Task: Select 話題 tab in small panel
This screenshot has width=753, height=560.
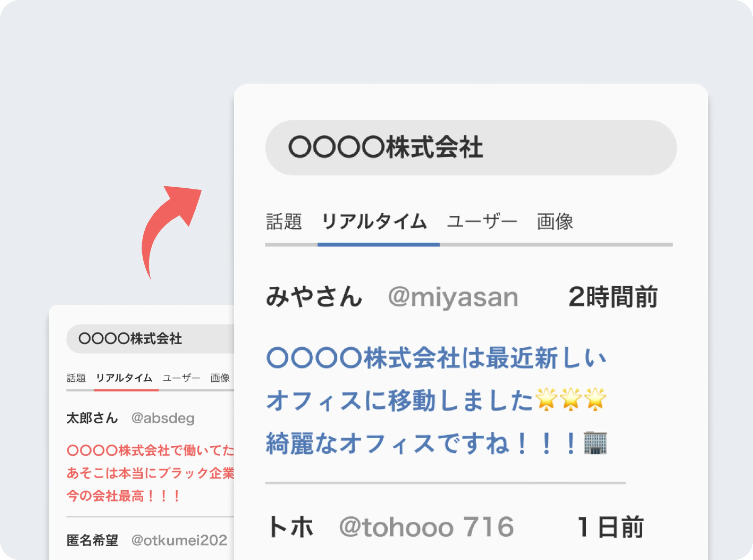Action: [76, 378]
